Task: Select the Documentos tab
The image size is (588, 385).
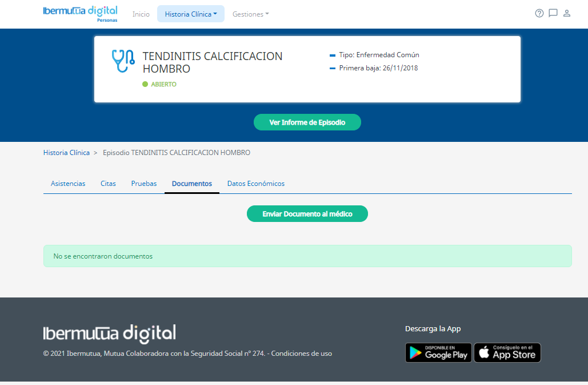Action: click(192, 184)
